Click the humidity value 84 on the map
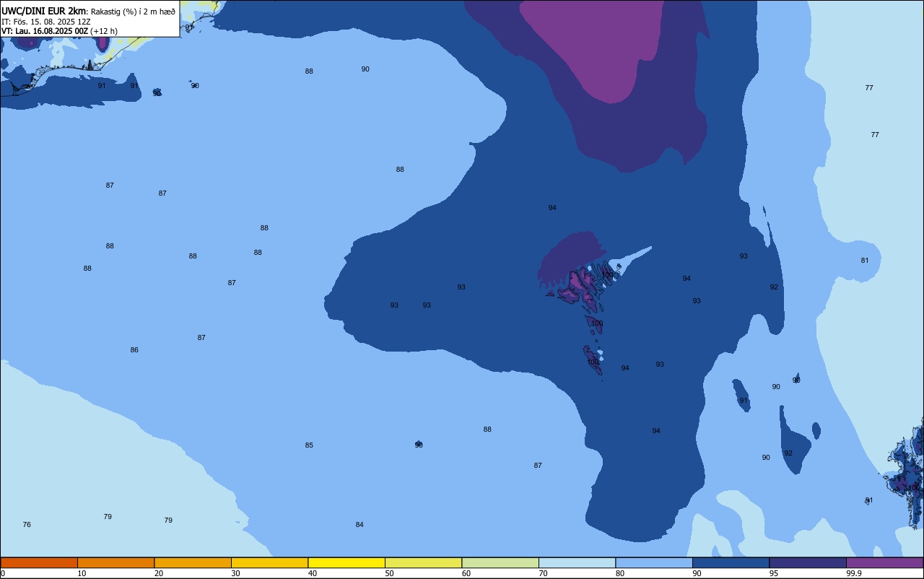 [359, 525]
